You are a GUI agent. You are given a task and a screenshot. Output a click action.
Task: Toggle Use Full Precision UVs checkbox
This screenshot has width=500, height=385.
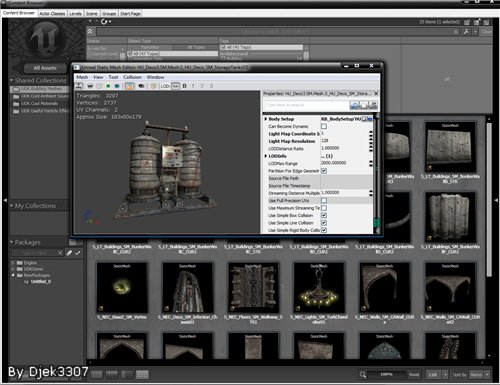pyautogui.click(x=324, y=201)
